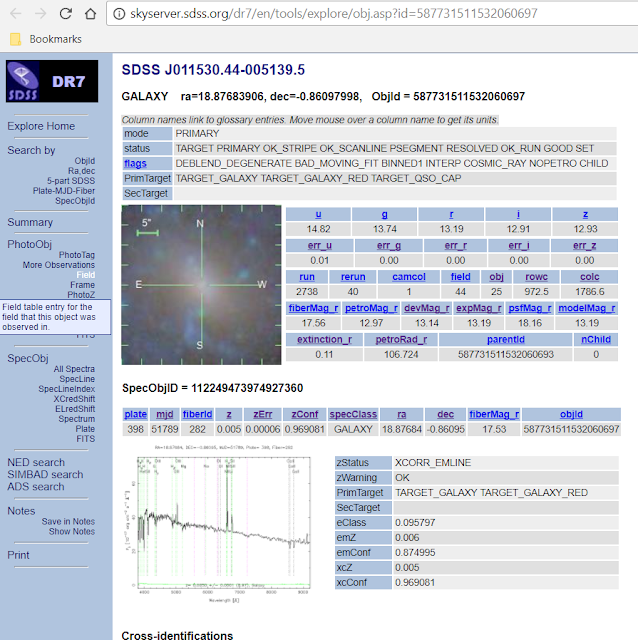Open the galaxy image thumbnail
Screen dimensions: 638x640
(201, 285)
